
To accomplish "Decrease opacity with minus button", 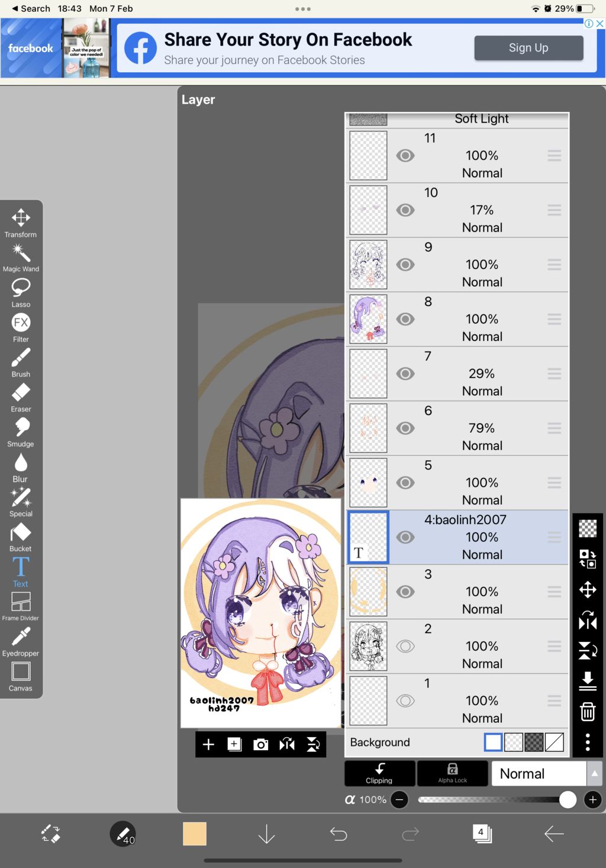I will coord(400,800).
